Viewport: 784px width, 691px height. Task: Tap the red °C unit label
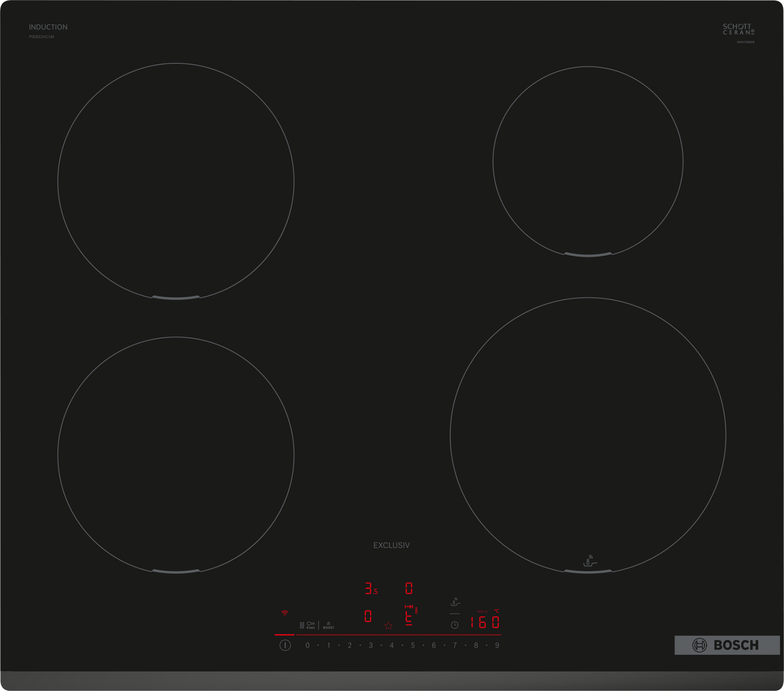(x=497, y=611)
